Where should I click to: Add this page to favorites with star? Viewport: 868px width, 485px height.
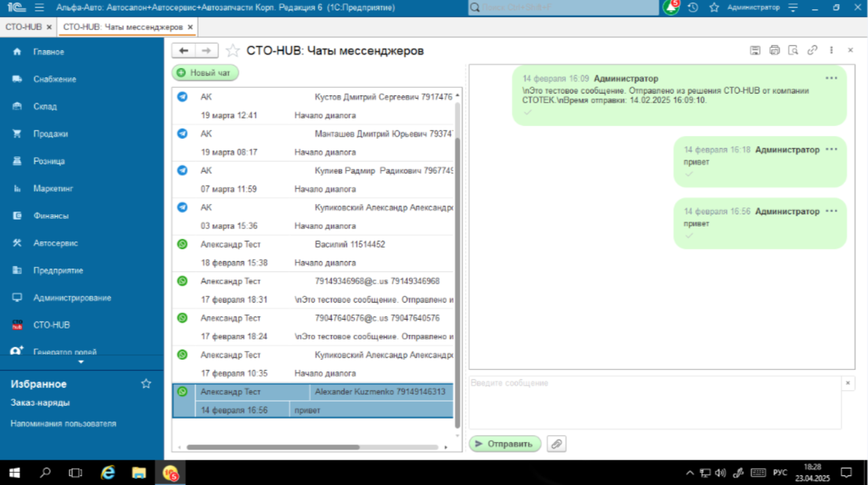[233, 51]
